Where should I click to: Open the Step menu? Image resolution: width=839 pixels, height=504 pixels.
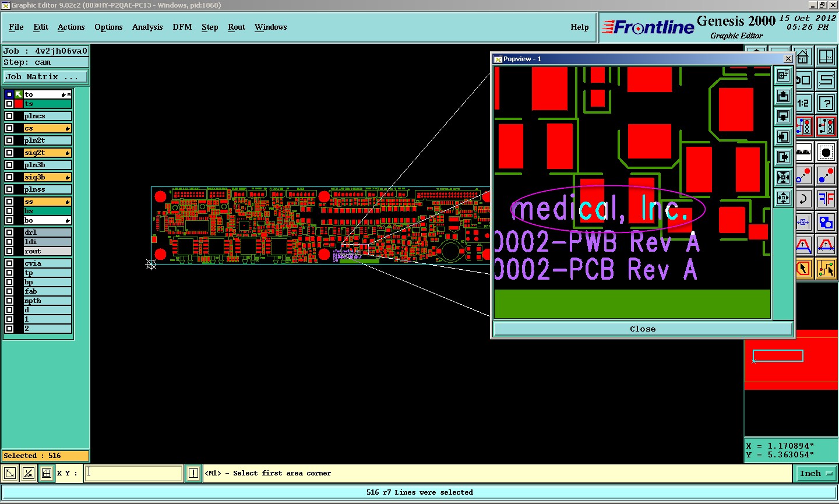(x=210, y=27)
